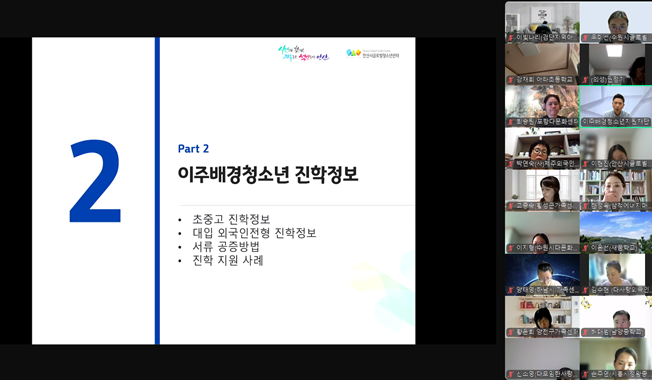This screenshot has width=652, height=380.
Task: Click muted mic icon on 남양중학교 tile
Action: pos(585,332)
